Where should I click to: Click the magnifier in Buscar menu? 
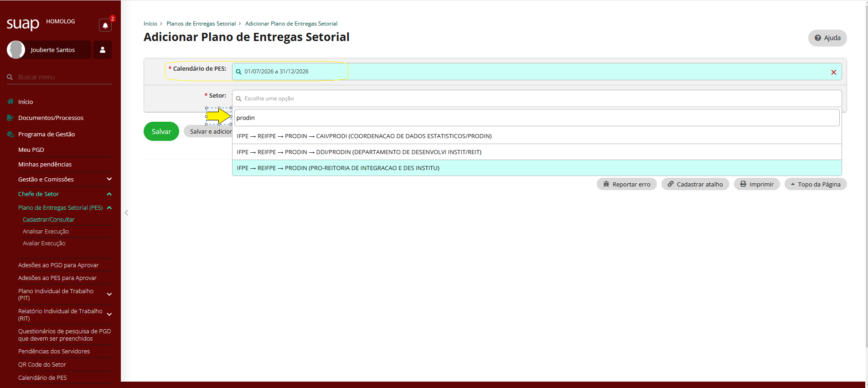(10, 77)
